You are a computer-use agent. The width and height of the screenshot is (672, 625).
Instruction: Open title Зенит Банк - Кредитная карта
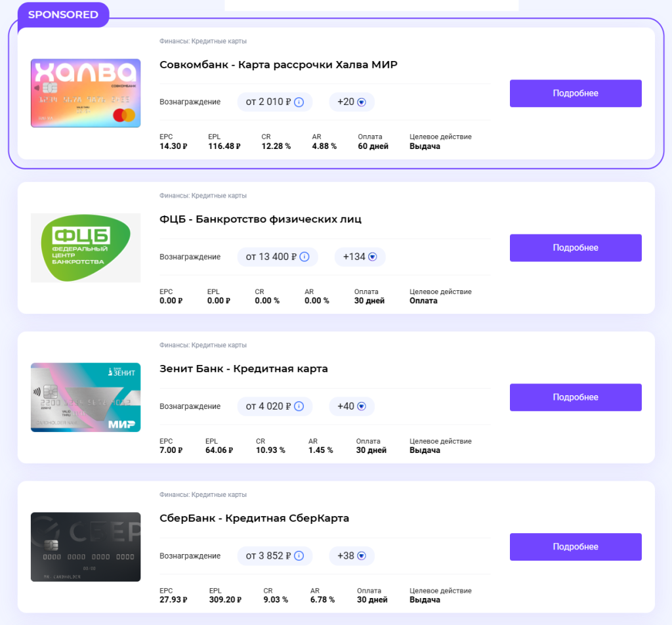click(x=243, y=368)
